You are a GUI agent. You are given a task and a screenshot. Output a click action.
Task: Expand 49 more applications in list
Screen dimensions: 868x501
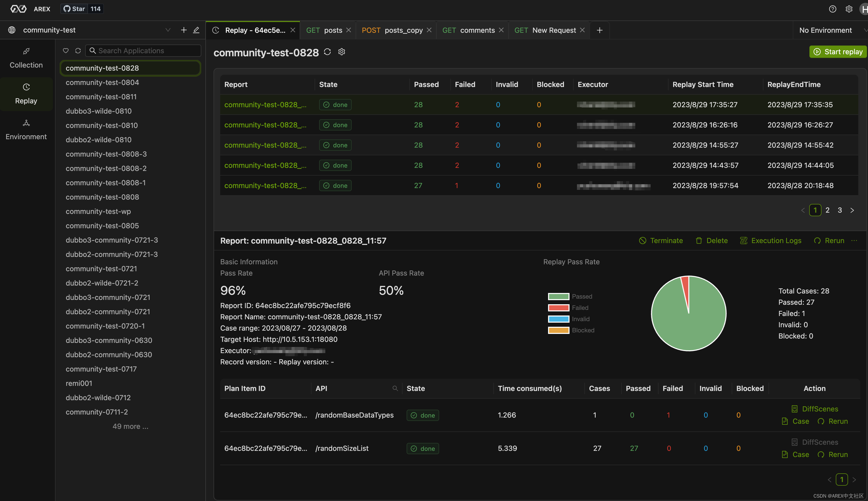pyautogui.click(x=130, y=426)
